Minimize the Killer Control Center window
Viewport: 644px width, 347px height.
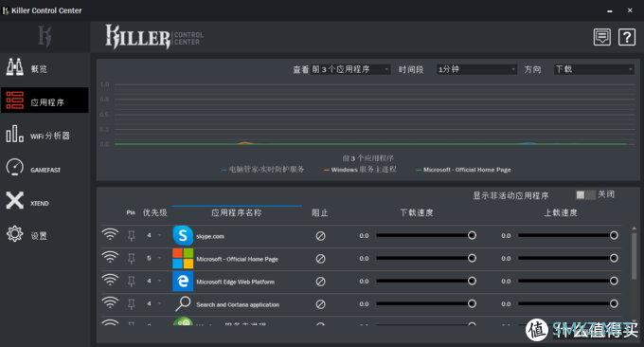610,10
